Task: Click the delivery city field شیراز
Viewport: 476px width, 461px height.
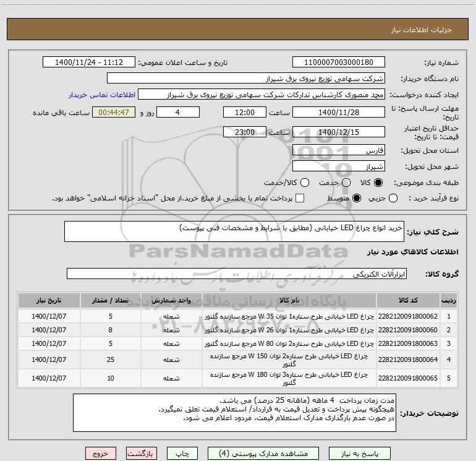Action: click(x=339, y=166)
